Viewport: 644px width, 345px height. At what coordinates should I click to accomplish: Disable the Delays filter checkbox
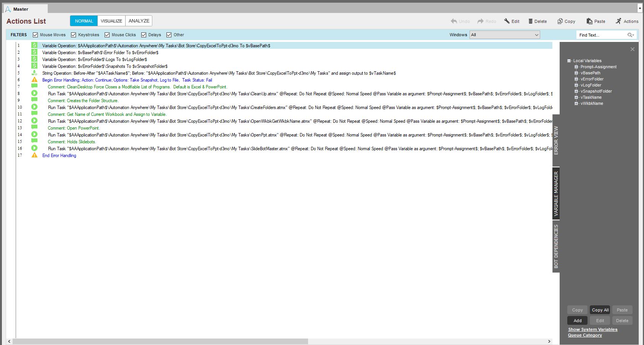pyautogui.click(x=144, y=35)
